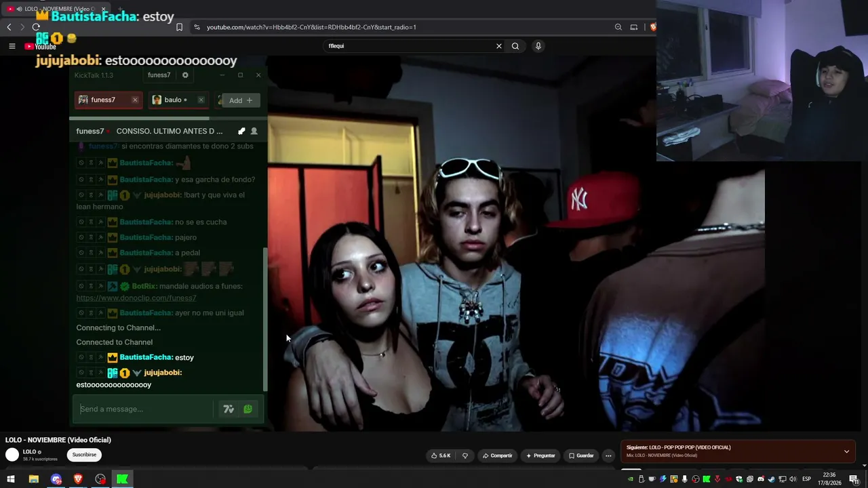Open browser zoom magnifier icon
Screen dimensions: 868x488
(618, 27)
